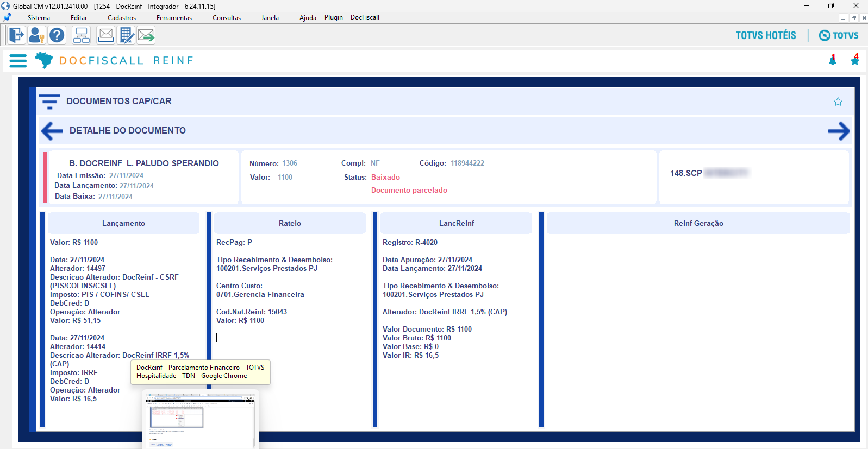Open the DocFiscall hamburger menu
Screen dimensions: 868x449
(18, 61)
